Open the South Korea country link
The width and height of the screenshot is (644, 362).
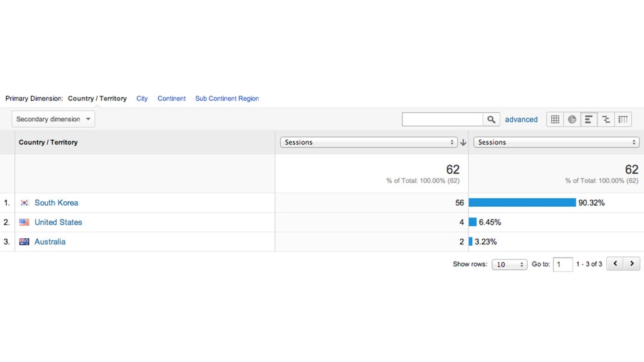[x=56, y=203]
